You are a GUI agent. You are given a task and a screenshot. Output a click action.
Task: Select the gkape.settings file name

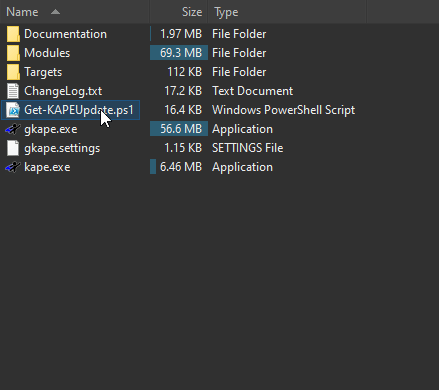pyautogui.click(x=62, y=148)
